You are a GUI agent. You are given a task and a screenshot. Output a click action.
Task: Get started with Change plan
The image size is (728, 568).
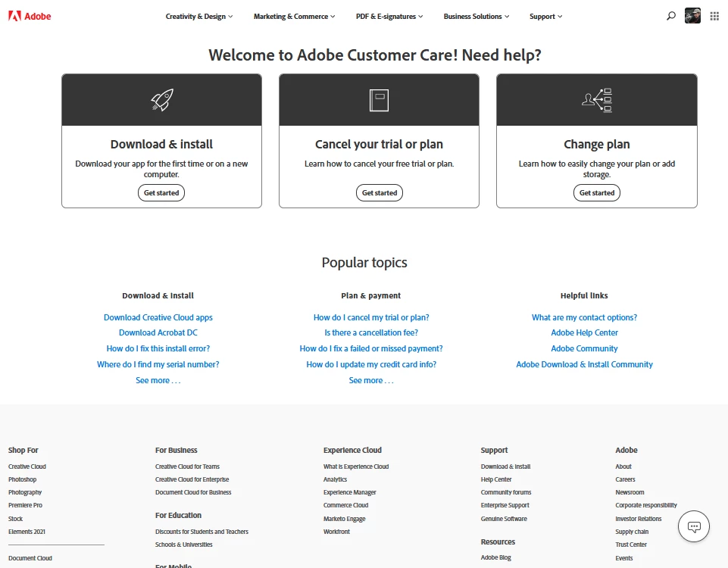597,192
